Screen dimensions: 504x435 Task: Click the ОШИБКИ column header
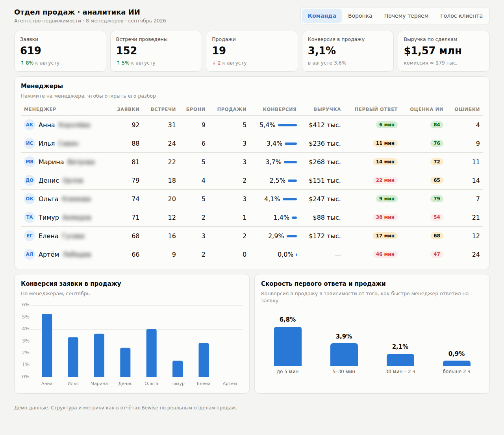pos(467,109)
